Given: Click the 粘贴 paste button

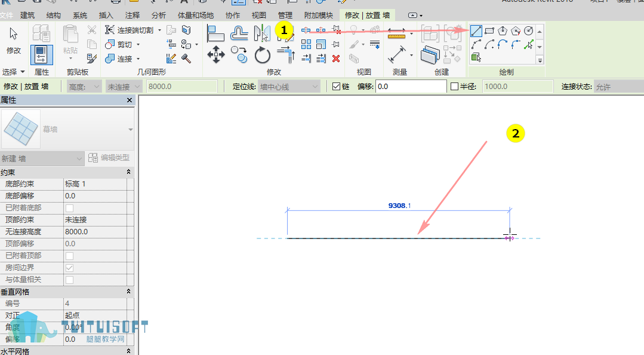Looking at the screenshot, I should coord(70,41).
